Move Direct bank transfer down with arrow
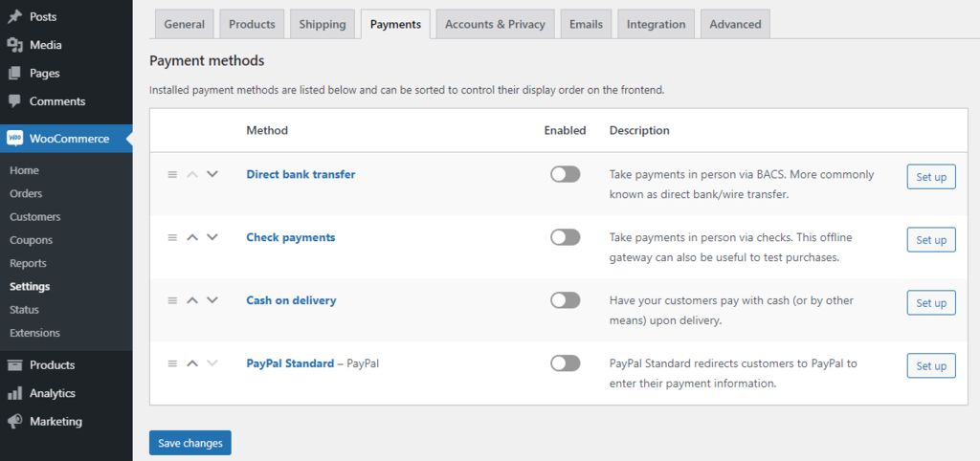The image size is (980, 461). tap(212, 174)
